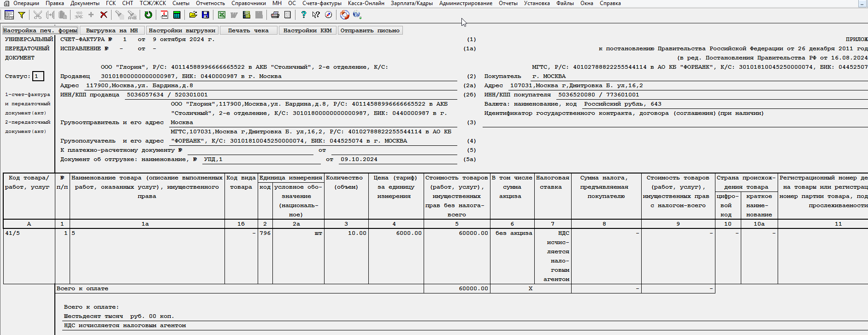The width and height of the screenshot is (868, 335).
Task: Click the open folder icon
Action: tap(193, 15)
